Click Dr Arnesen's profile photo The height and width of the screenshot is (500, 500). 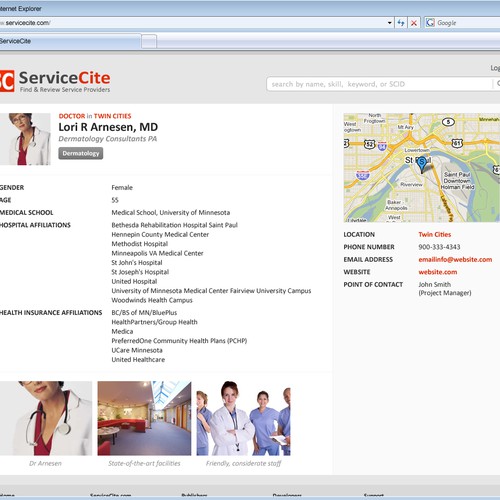point(25,139)
